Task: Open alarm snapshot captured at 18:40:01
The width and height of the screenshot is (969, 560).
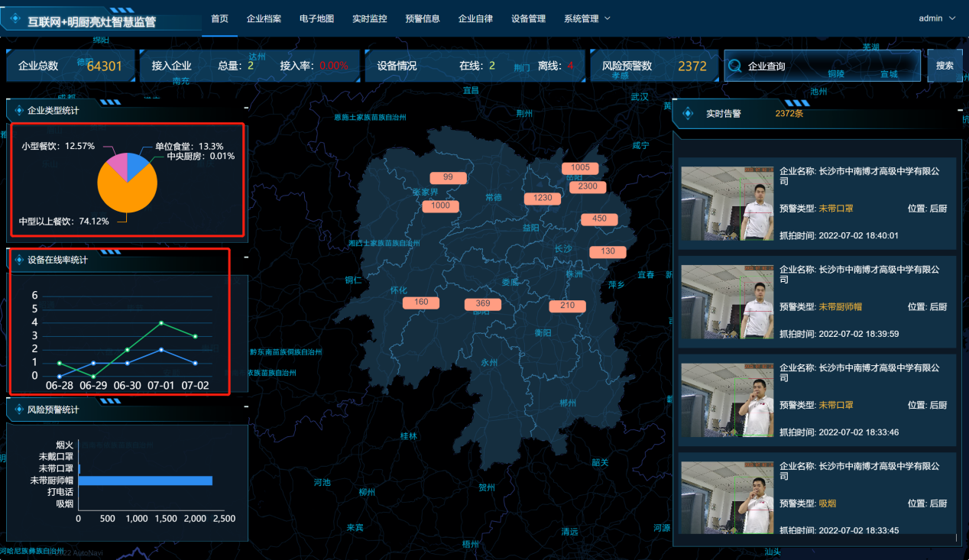Action: tap(727, 203)
